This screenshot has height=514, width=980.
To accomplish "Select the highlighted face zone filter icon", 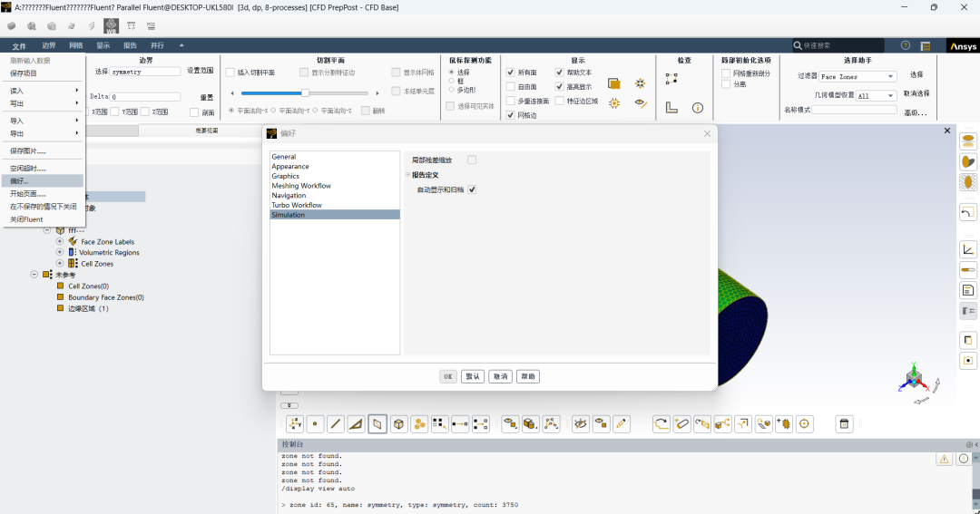I will [377, 424].
